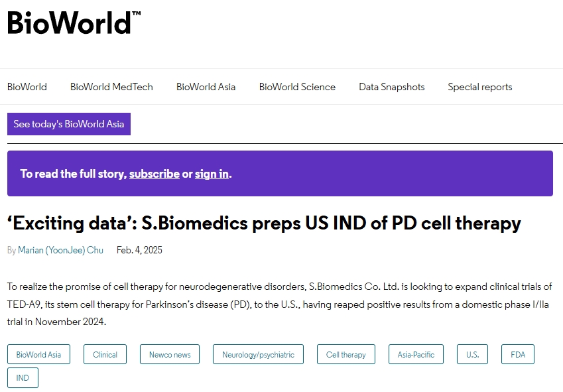Screen dimensions: 563x392
Task: Click the BioWorld logo
Action: point(73,22)
